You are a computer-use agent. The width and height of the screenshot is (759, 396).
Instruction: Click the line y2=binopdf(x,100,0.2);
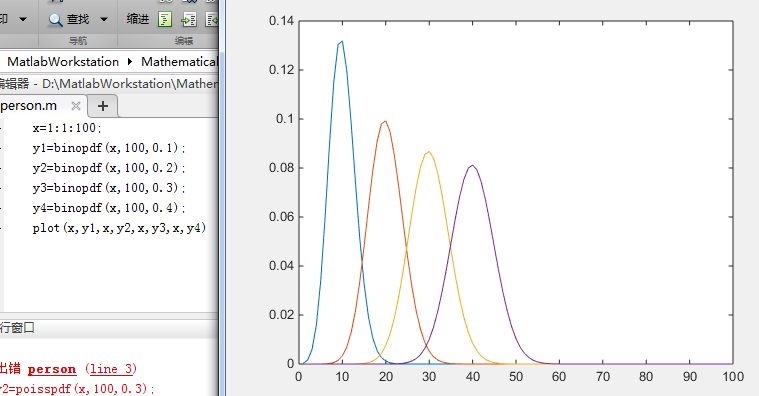click(x=109, y=168)
